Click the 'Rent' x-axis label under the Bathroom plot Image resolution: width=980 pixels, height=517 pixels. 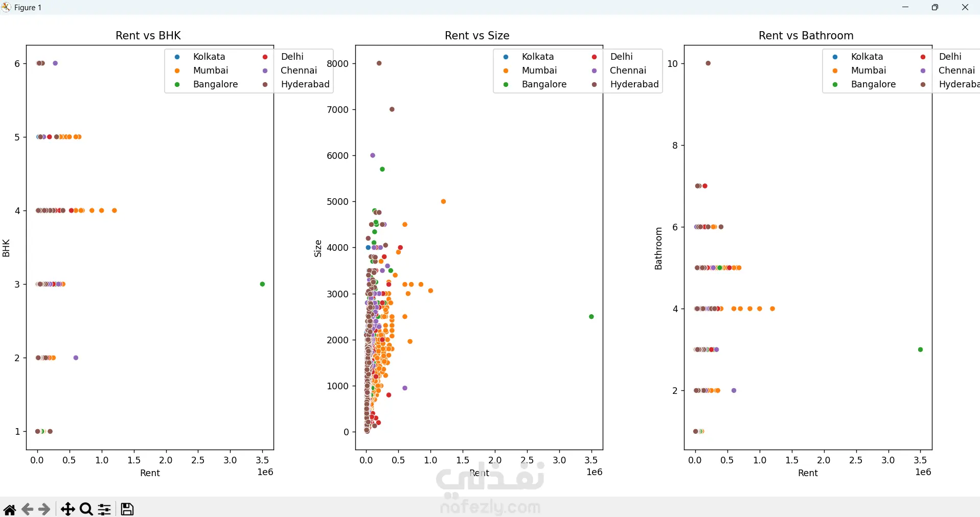(808, 473)
